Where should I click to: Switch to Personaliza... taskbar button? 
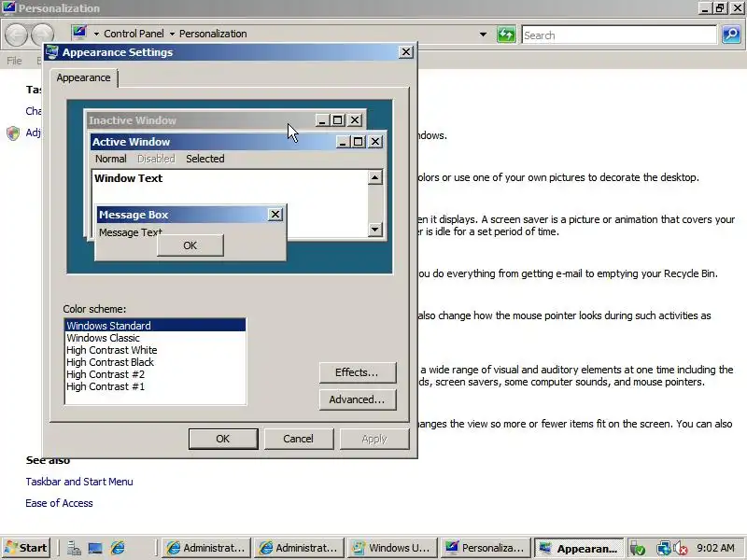(485, 548)
